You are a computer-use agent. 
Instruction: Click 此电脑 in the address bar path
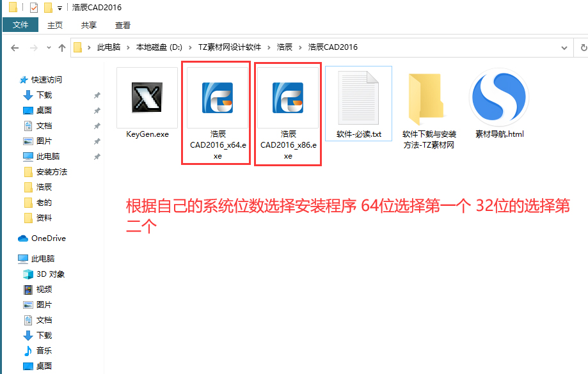(x=109, y=47)
